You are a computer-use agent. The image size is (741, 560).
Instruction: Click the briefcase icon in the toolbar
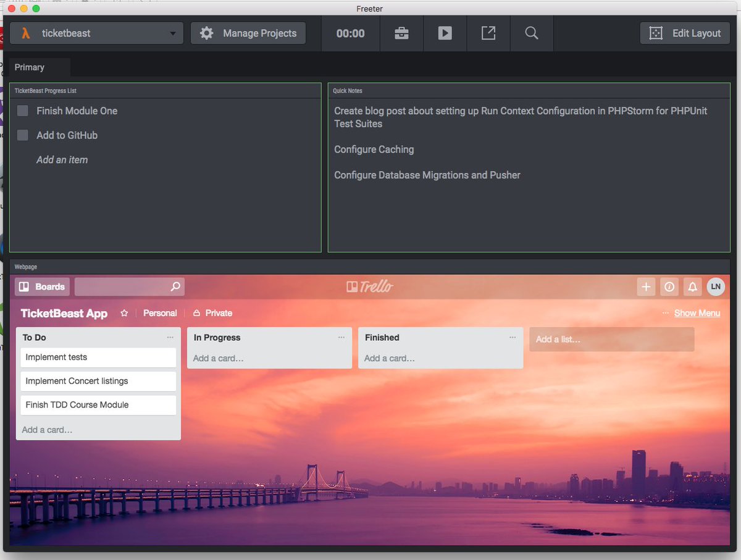(x=401, y=33)
